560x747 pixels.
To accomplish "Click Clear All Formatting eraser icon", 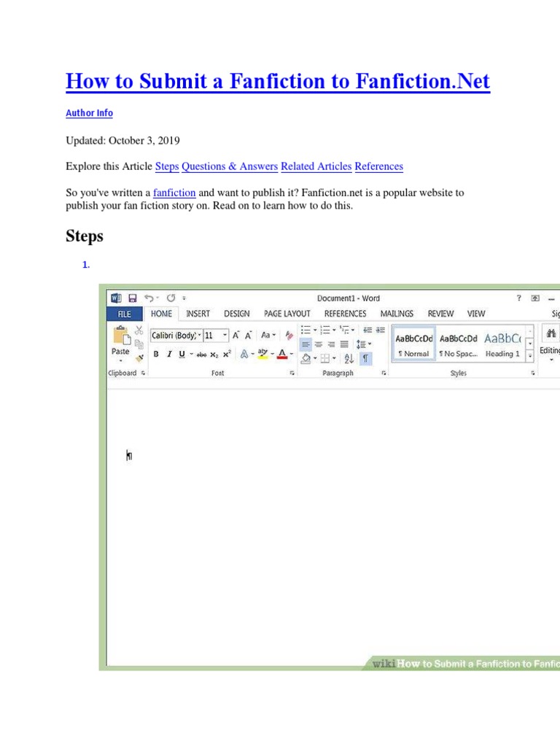I will point(289,336).
